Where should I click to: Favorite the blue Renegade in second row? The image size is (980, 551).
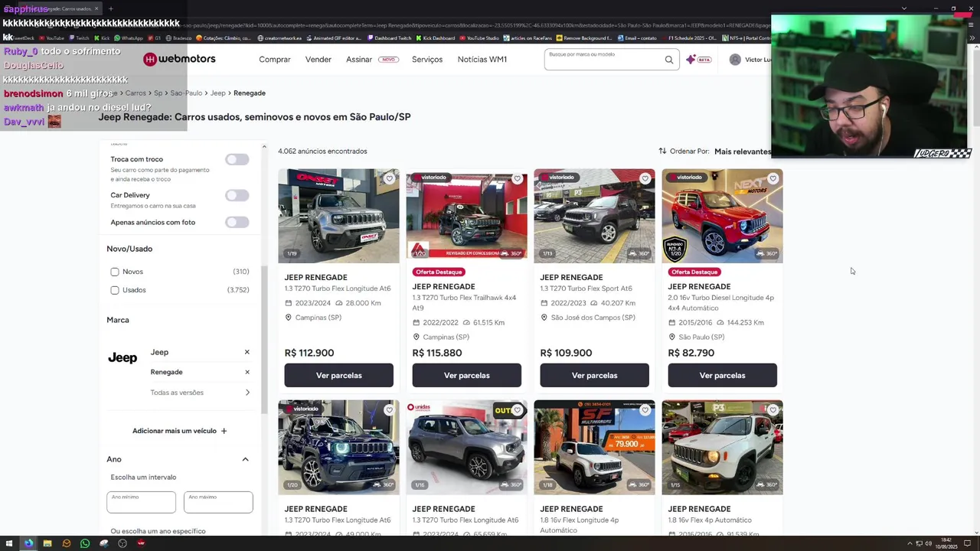(389, 410)
